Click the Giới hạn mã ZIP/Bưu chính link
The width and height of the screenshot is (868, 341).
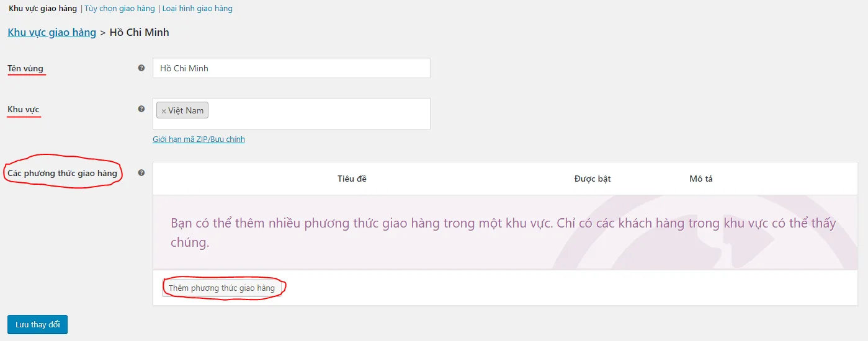point(199,139)
